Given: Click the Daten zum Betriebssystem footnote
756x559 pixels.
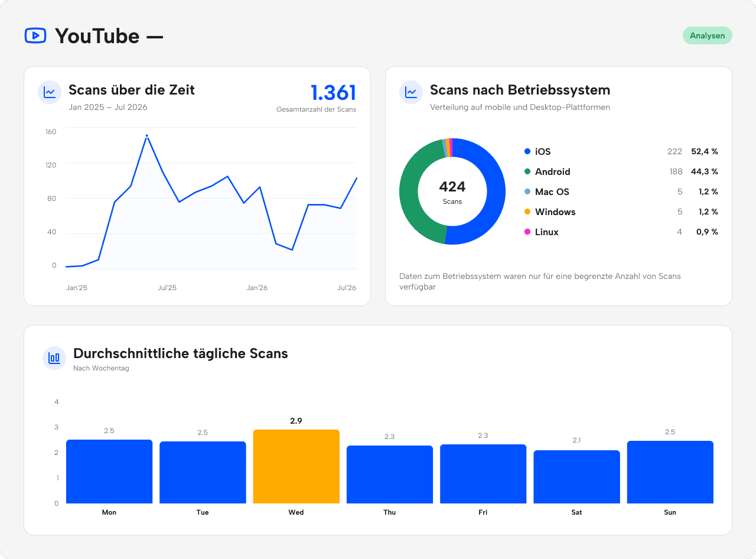Looking at the screenshot, I should (x=540, y=281).
